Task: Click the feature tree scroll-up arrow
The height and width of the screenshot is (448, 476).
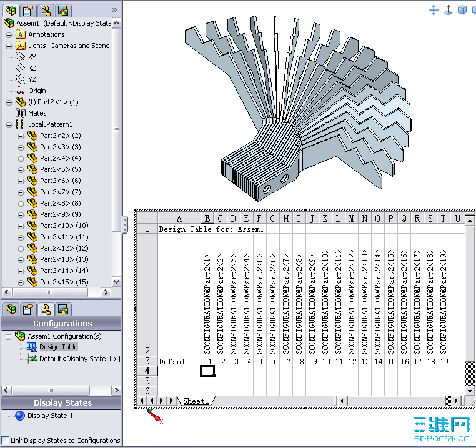Action: (x=117, y=23)
